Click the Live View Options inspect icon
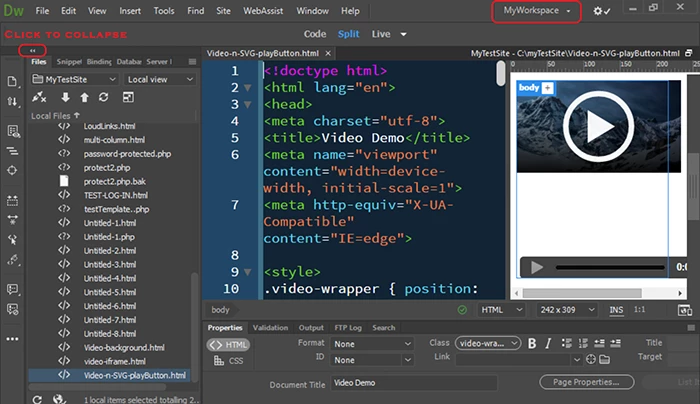The height and width of the screenshot is (404, 700). pos(13,131)
